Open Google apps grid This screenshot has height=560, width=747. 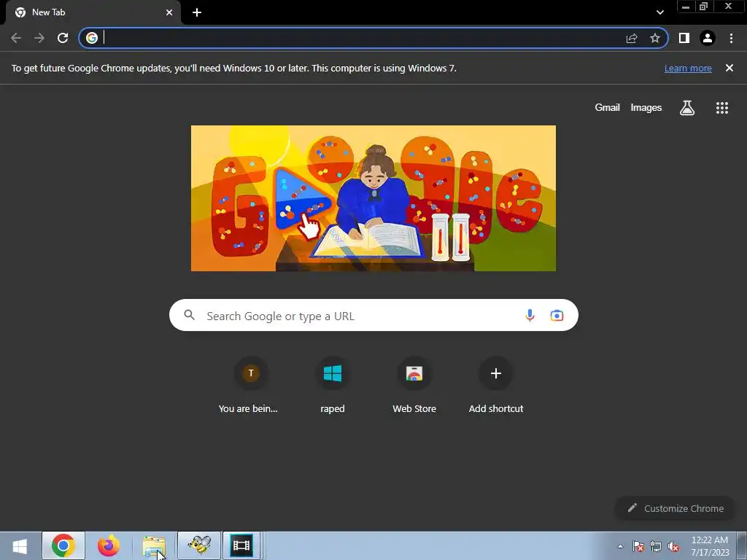coord(722,108)
